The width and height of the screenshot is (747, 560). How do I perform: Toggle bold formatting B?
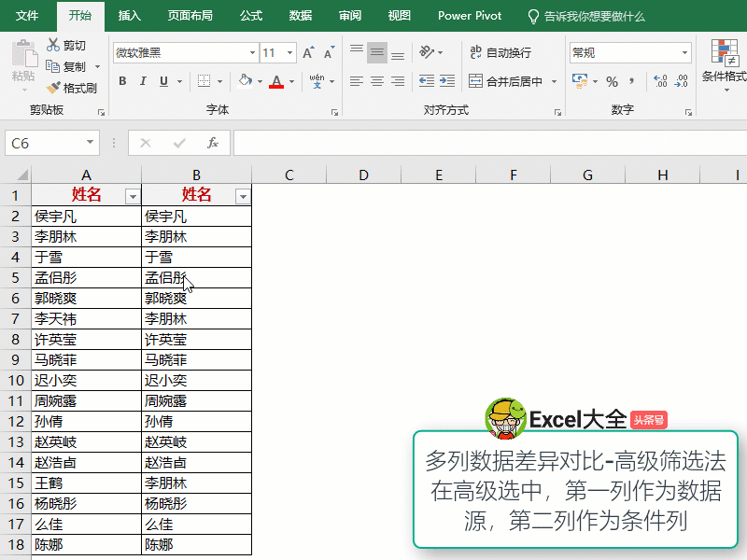(122, 81)
